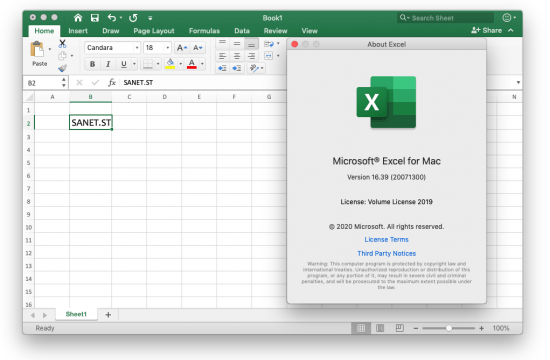Copy the selected cell

pyautogui.click(x=62, y=55)
